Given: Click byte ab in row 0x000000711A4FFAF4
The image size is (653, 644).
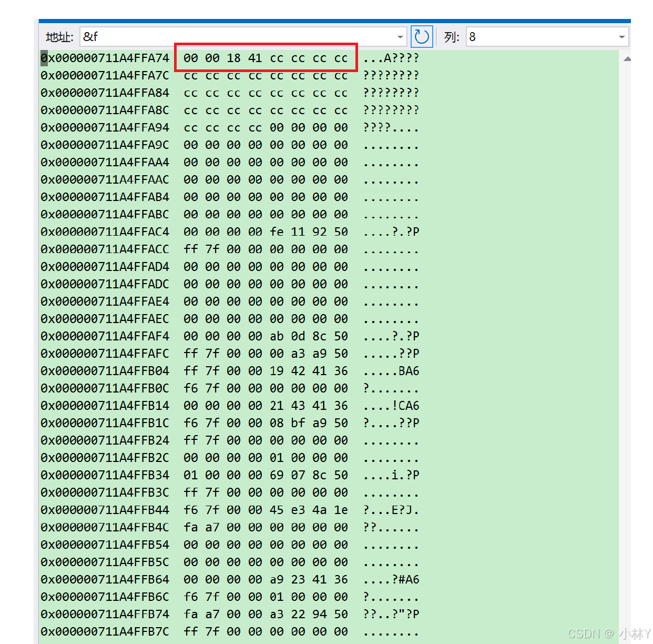Looking at the screenshot, I should pos(277,336).
